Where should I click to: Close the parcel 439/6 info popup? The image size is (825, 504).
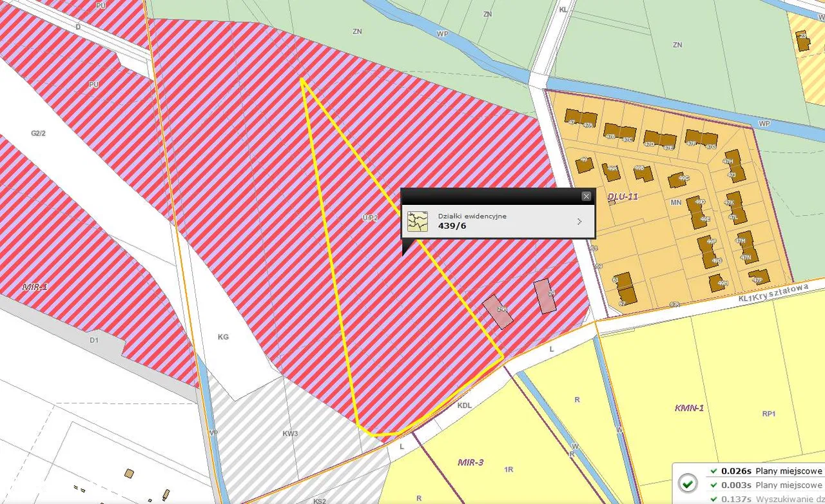pos(586,196)
